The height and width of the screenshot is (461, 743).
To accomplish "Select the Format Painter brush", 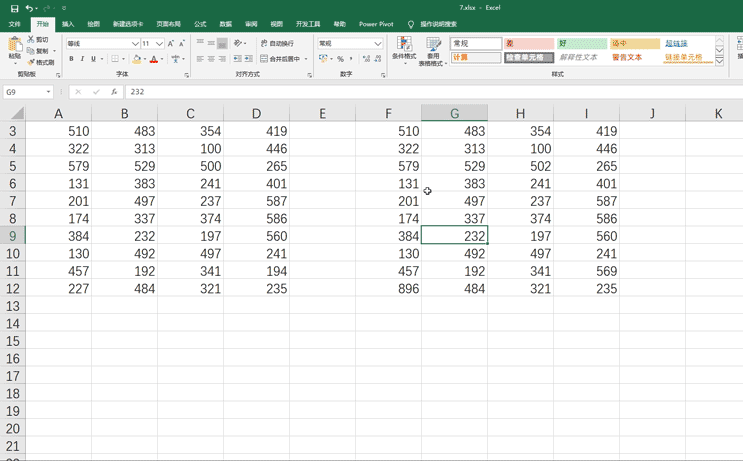I will click(31, 62).
